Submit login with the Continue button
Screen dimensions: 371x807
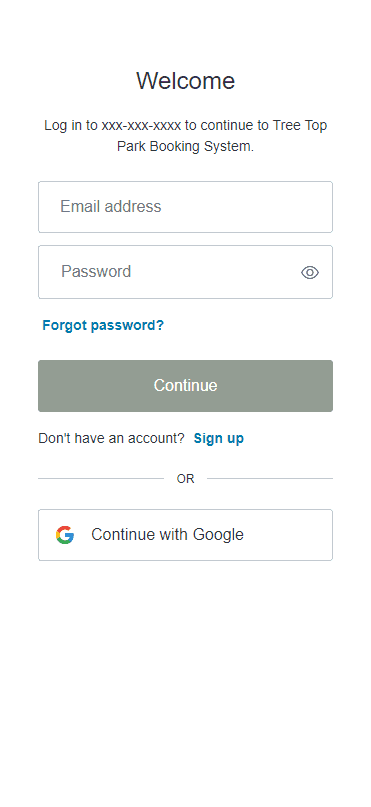pos(185,386)
